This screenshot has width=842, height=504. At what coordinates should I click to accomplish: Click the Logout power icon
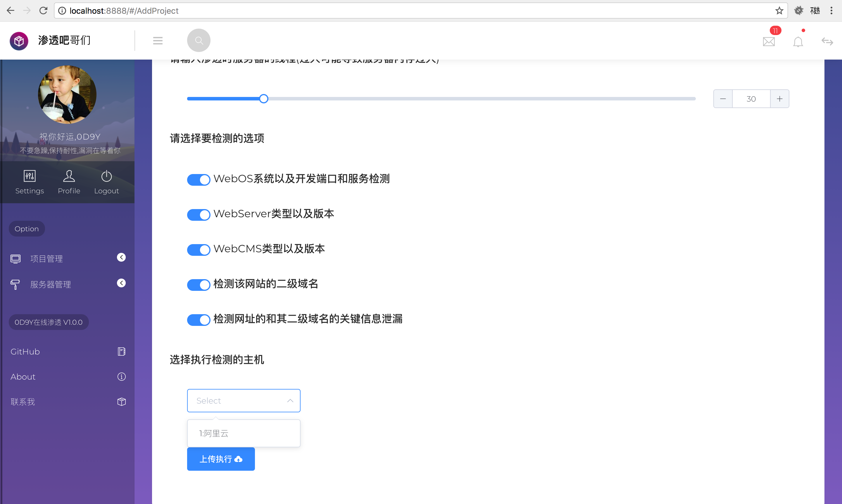click(106, 176)
